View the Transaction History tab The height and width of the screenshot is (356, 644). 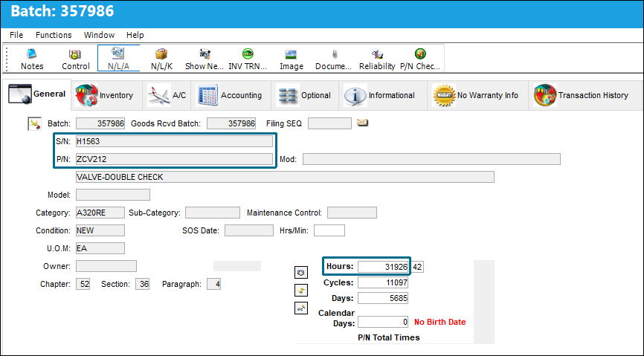click(x=585, y=95)
